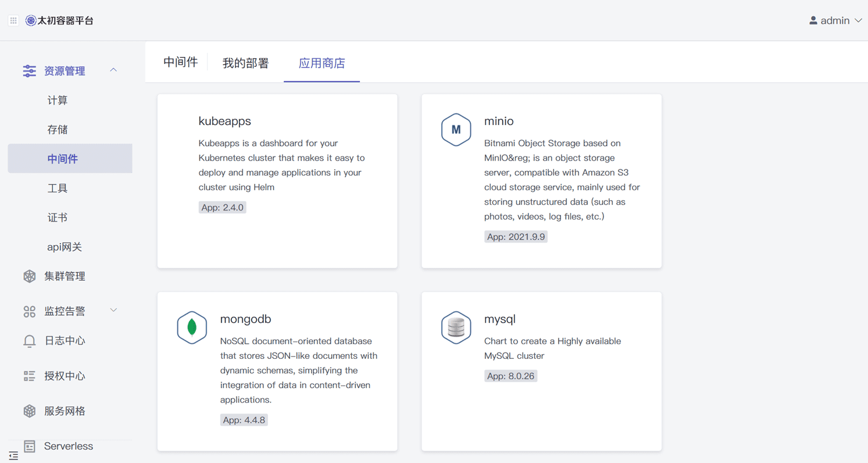Open 计算 in the sidebar
The image size is (868, 463).
click(58, 101)
